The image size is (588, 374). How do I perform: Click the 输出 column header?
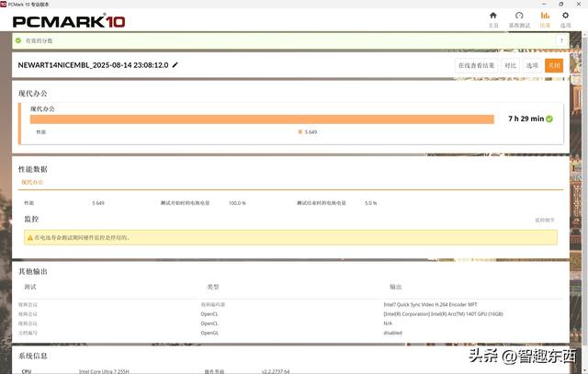tap(396, 287)
